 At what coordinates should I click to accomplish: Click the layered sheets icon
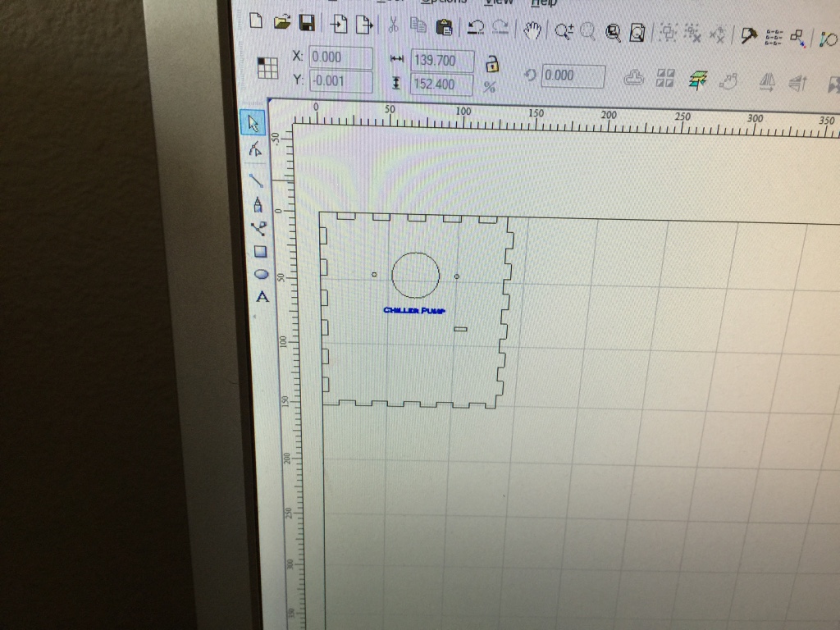pos(697,80)
